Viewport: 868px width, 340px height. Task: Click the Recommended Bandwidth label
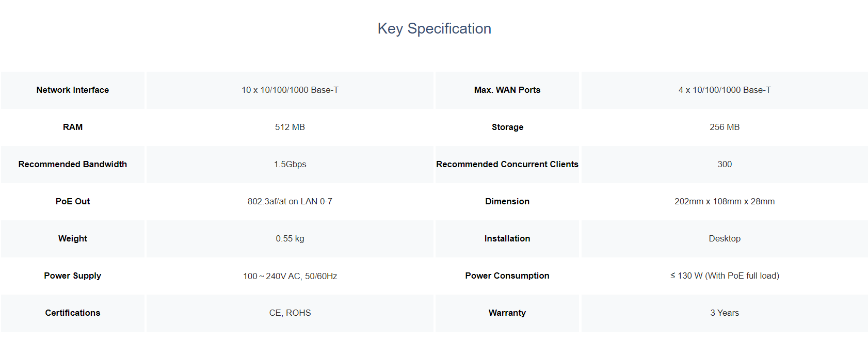coord(73,164)
